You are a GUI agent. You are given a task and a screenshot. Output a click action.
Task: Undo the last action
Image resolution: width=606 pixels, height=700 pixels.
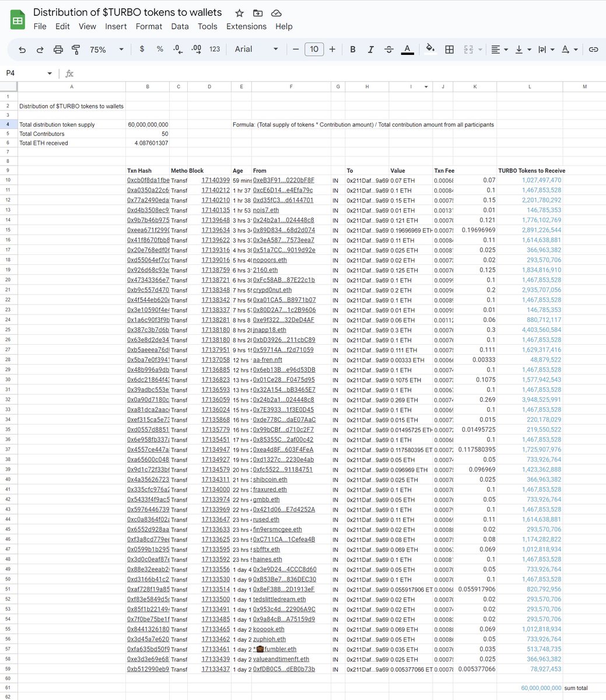pyautogui.click(x=22, y=50)
